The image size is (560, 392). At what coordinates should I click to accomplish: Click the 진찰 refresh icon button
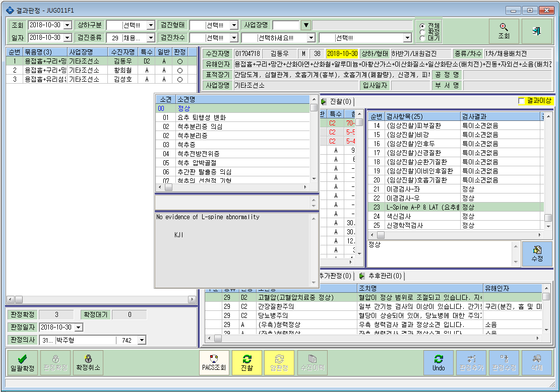pos(247,363)
